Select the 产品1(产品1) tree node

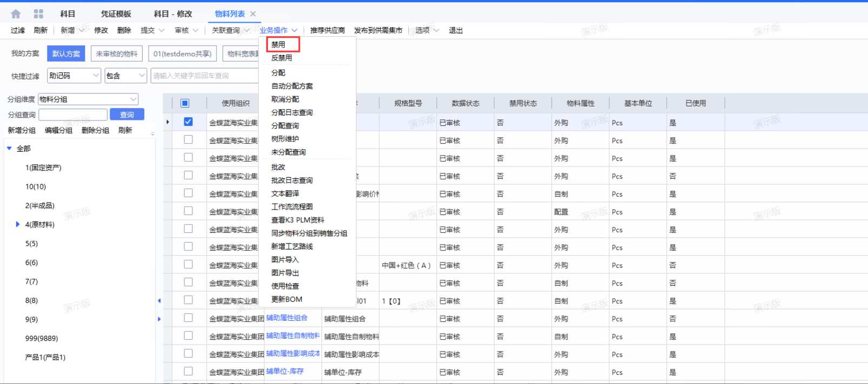(45, 357)
